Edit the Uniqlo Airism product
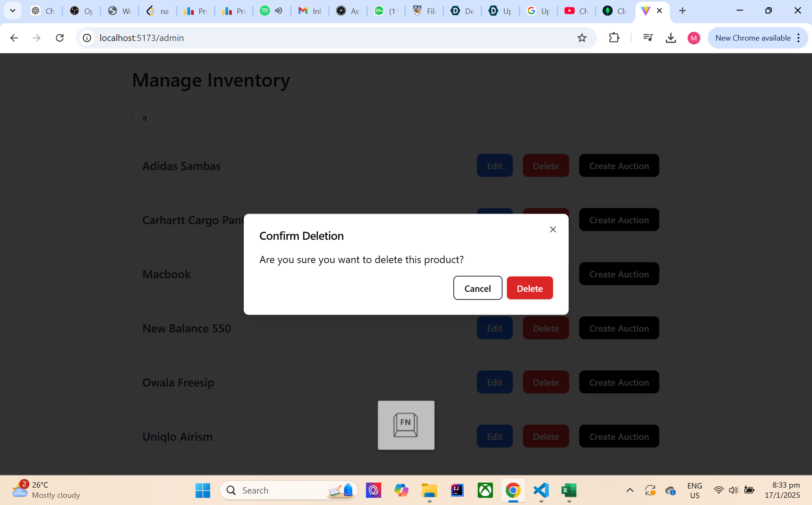Screen dimensions: 812x505 point(495,436)
